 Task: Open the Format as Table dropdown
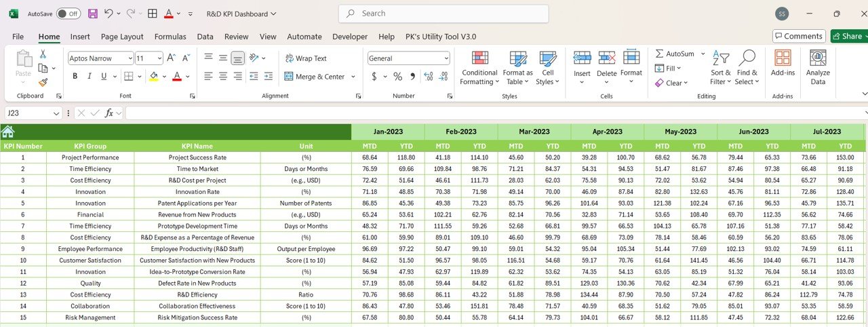(517, 67)
